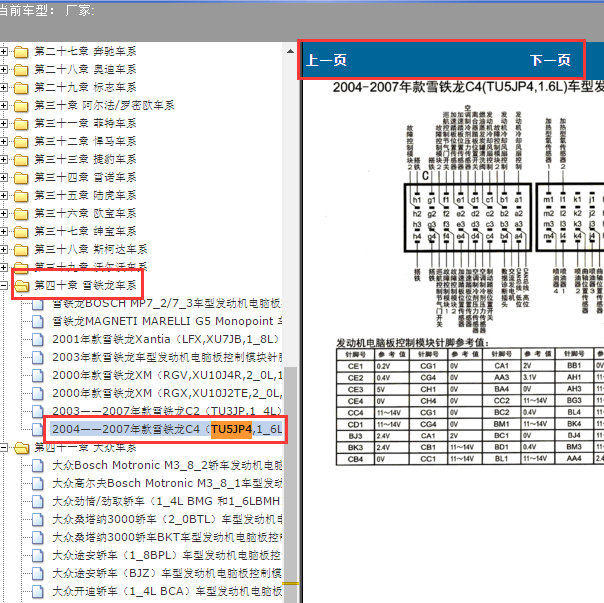
Task: Click document icon of 雪铁龙MAGNETI MARELLI item
Action: point(38,321)
